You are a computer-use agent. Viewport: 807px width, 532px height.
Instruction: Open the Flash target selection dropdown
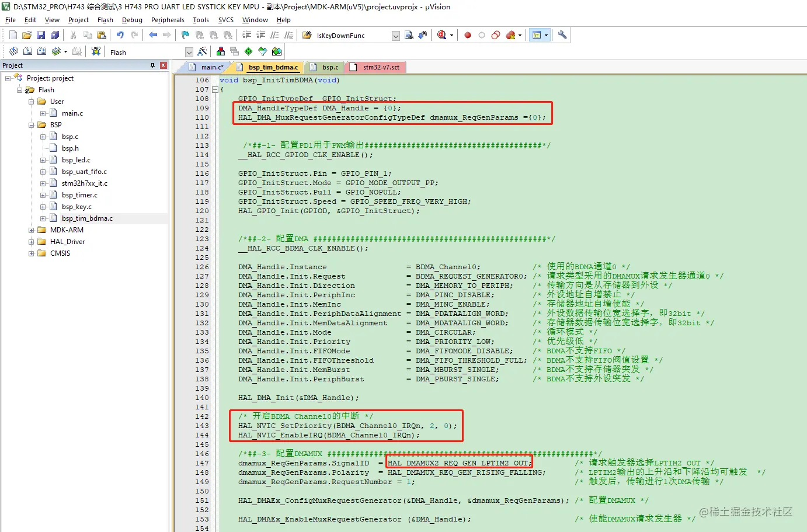coord(189,52)
